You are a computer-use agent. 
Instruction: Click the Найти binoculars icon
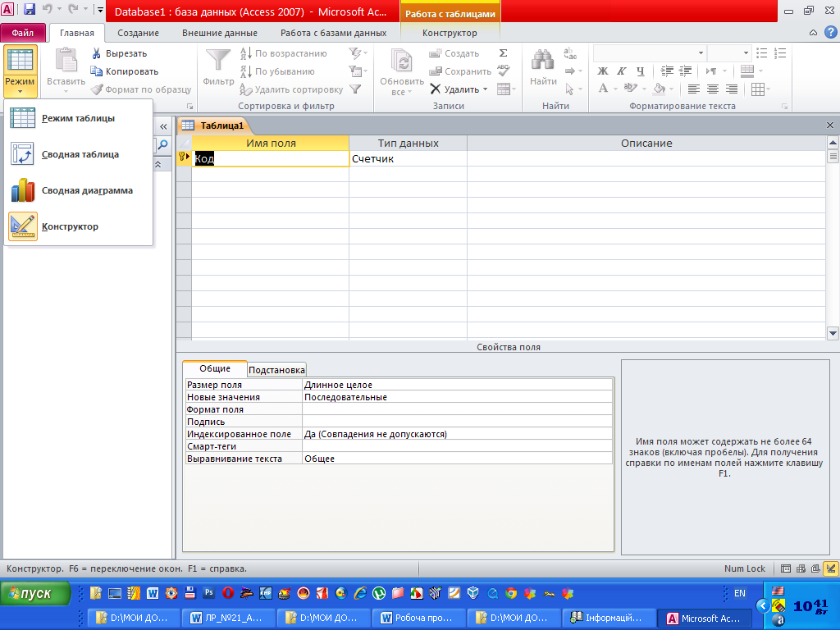pyautogui.click(x=543, y=60)
